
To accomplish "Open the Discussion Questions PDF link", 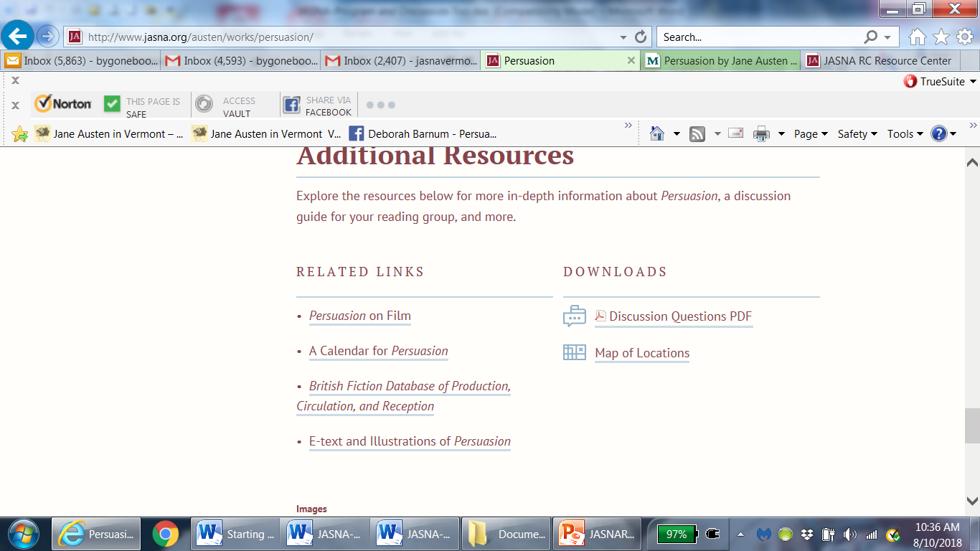I will (x=679, y=316).
